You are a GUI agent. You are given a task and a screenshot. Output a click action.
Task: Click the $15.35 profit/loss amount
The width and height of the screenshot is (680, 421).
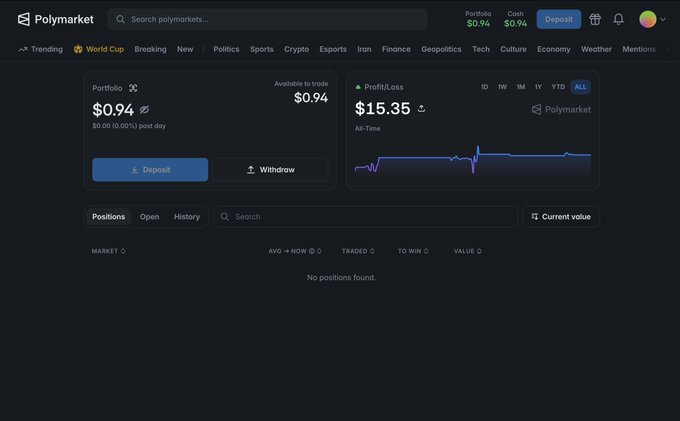coord(382,108)
